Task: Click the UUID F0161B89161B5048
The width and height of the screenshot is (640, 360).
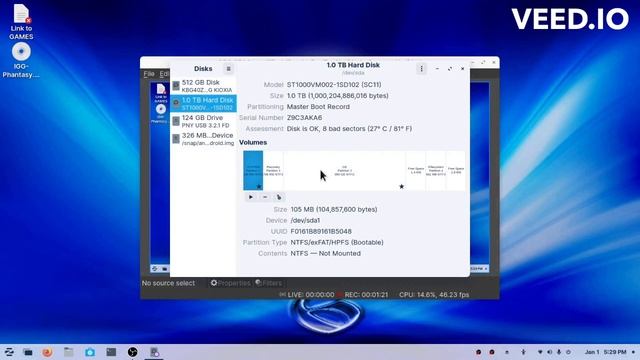Action: pos(321,231)
